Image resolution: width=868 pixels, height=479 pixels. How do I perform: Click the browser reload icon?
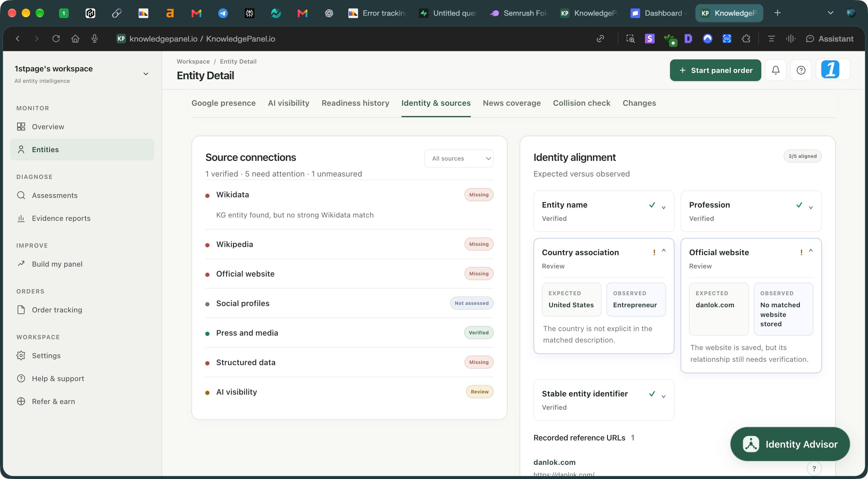coord(56,39)
